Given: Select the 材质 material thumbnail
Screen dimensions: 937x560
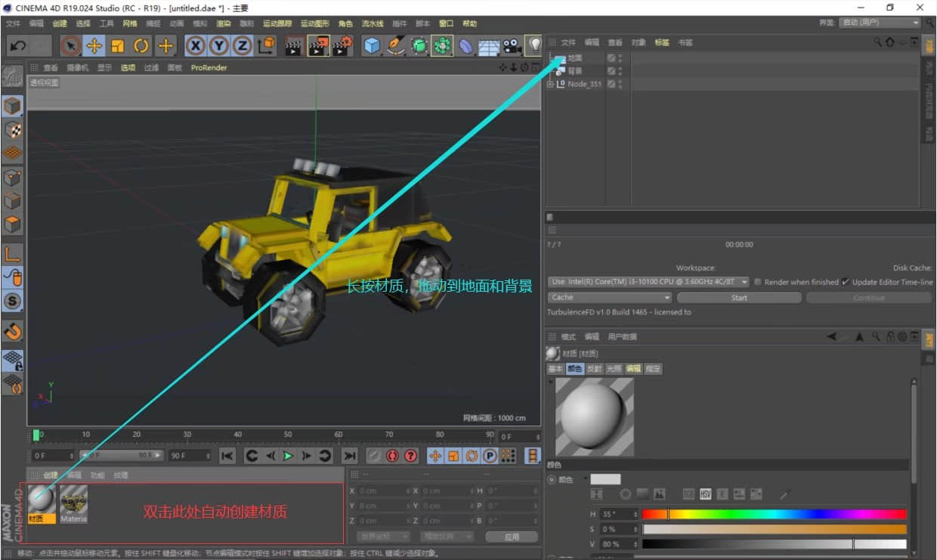Looking at the screenshot, I should click(x=41, y=503).
